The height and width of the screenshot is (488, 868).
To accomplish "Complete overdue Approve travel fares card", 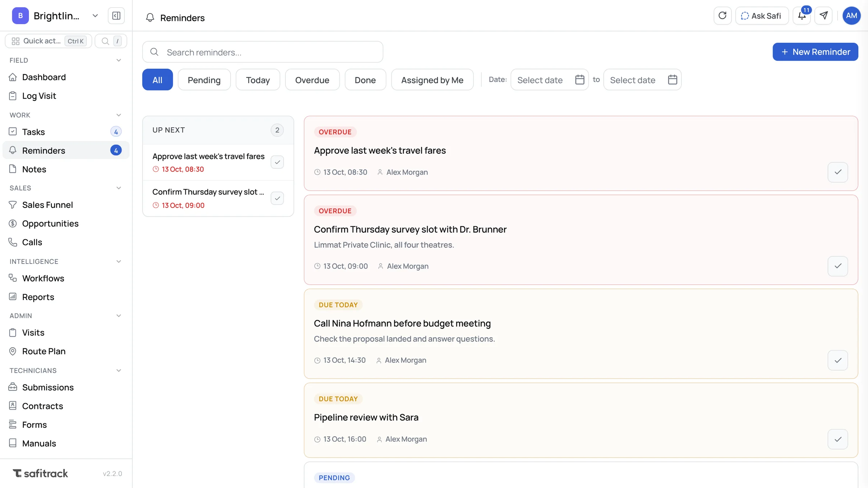I will coord(838,172).
